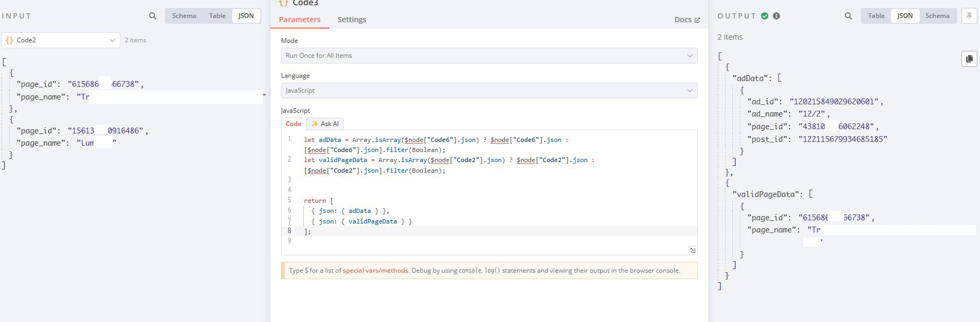The height and width of the screenshot is (322, 980).
Task: Click the json adData line 6
Action: (350, 211)
